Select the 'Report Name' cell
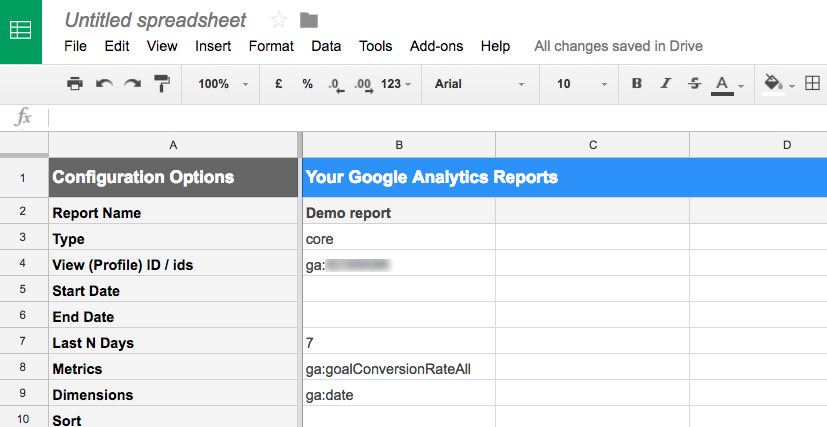 tap(173, 211)
